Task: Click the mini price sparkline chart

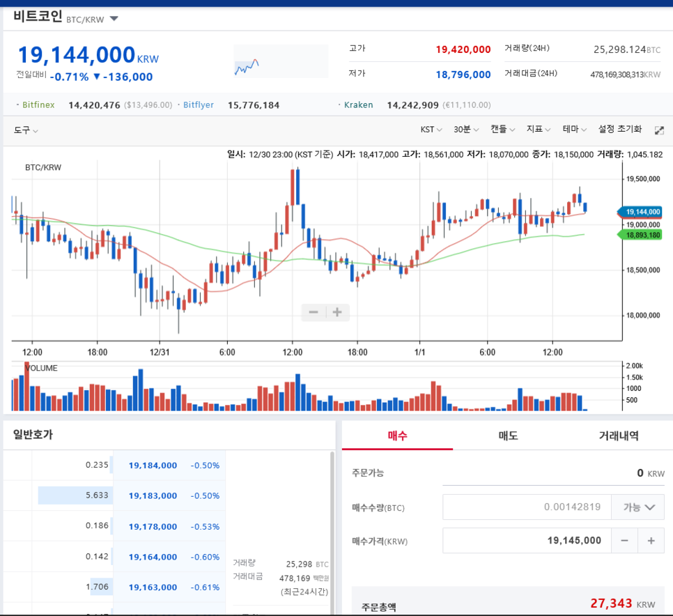Action: 281,61
